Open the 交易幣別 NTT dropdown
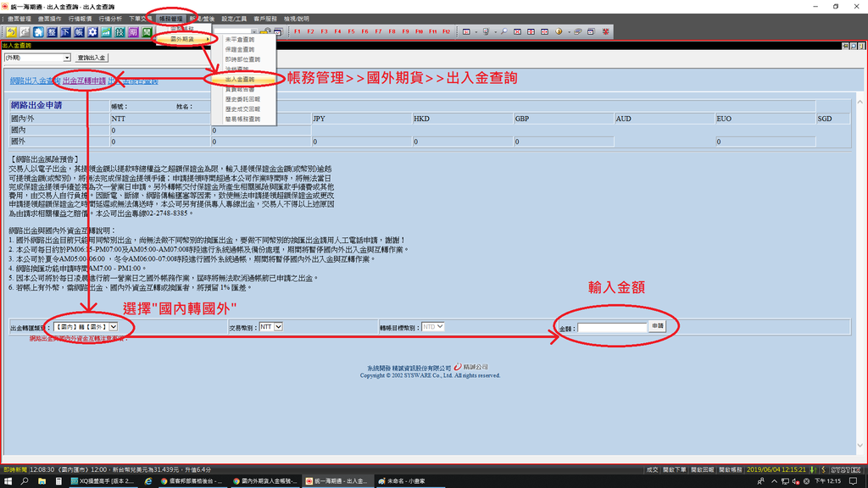The width and height of the screenshot is (868, 488). 279,324
